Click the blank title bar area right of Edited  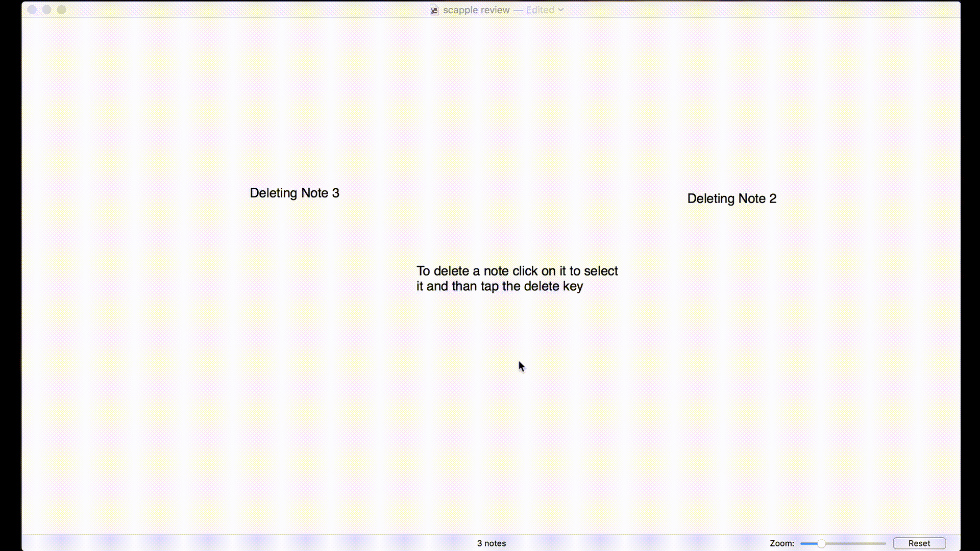click(x=740, y=10)
